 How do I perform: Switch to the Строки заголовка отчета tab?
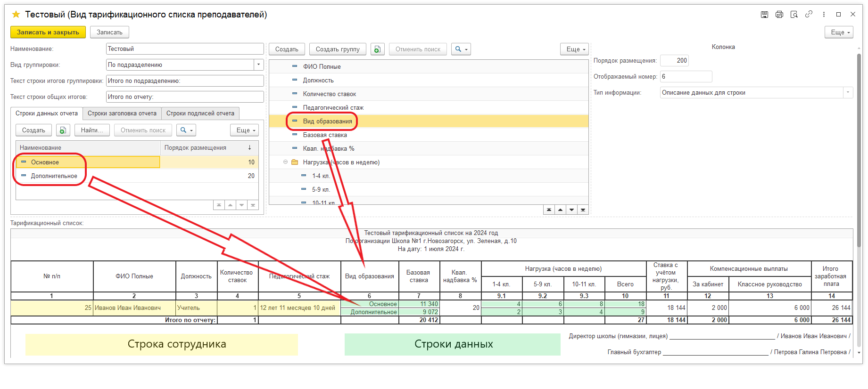coord(122,113)
